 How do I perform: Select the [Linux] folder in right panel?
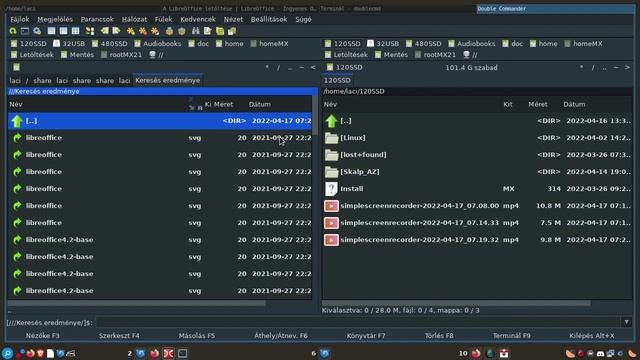[477, 138]
